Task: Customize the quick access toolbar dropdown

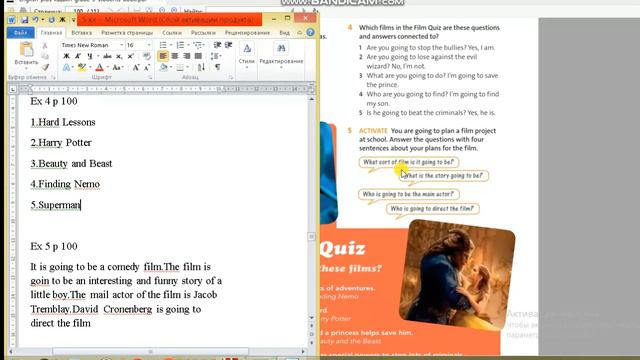Action: click(73, 20)
